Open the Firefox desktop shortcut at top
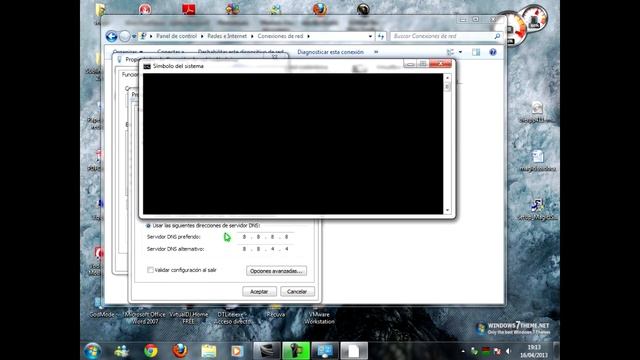 [x=320, y=9]
